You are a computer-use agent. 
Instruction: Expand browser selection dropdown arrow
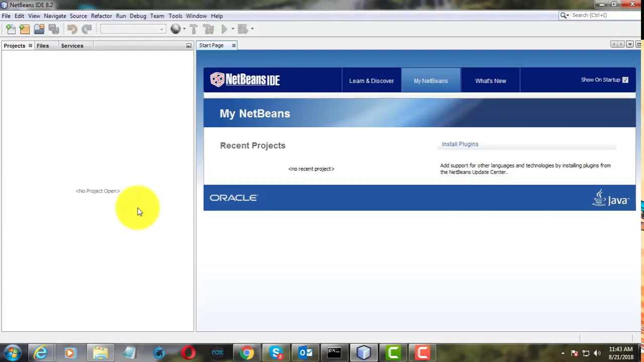click(184, 29)
